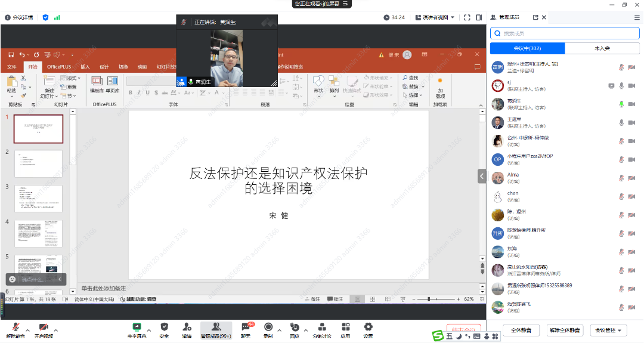Viewport: 644px width, 343px height.
Task: Open the 安全 security shield icon
Action: coord(164,327)
